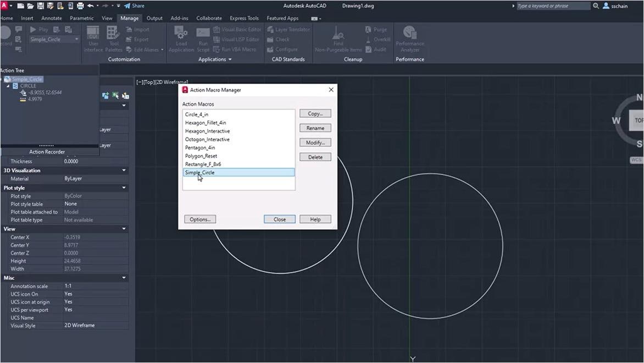Viewport: 644px width, 363px height.
Task: Click the Options button in Action Macro Manager
Action: (199, 219)
